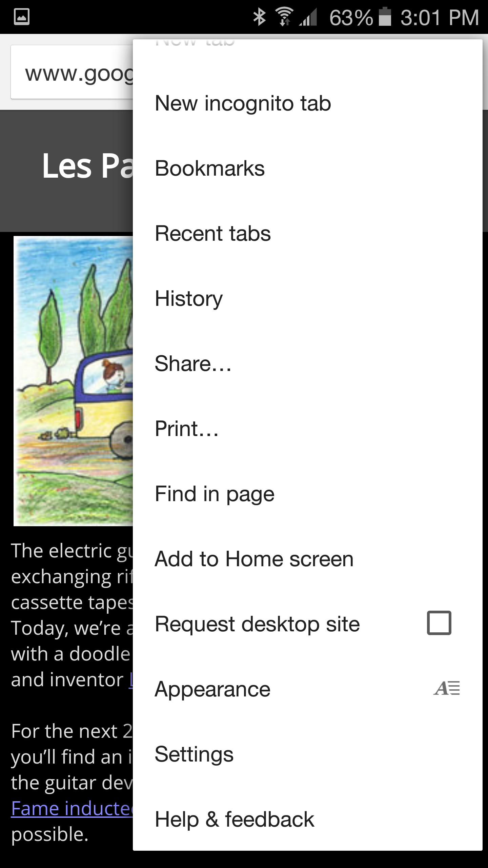This screenshot has height=868, width=488.
Task: Tap the Bluetooth status icon
Action: (259, 17)
